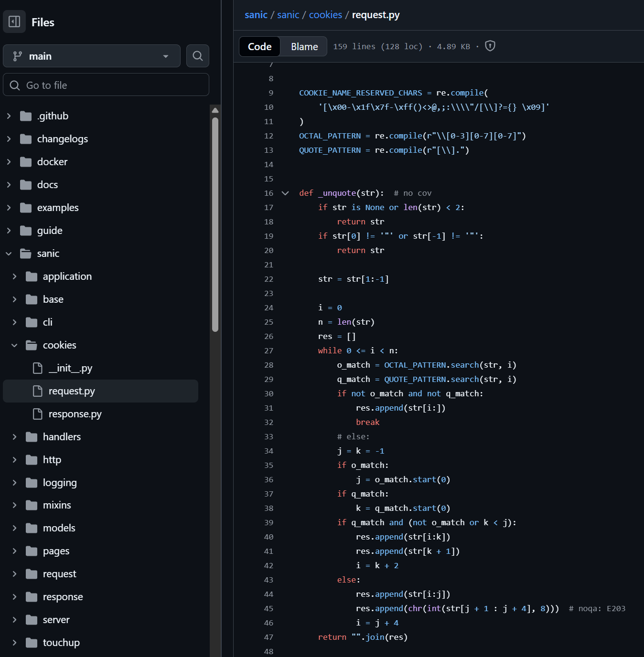Open the main branch dropdown
644x657 pixels.
pos(92,56)
